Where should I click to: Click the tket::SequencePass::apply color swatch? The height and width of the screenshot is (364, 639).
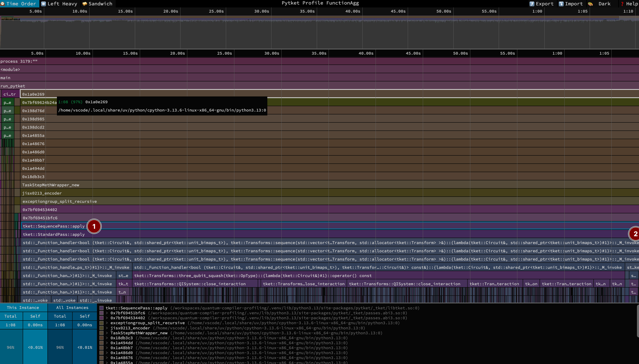click(101, 308)
